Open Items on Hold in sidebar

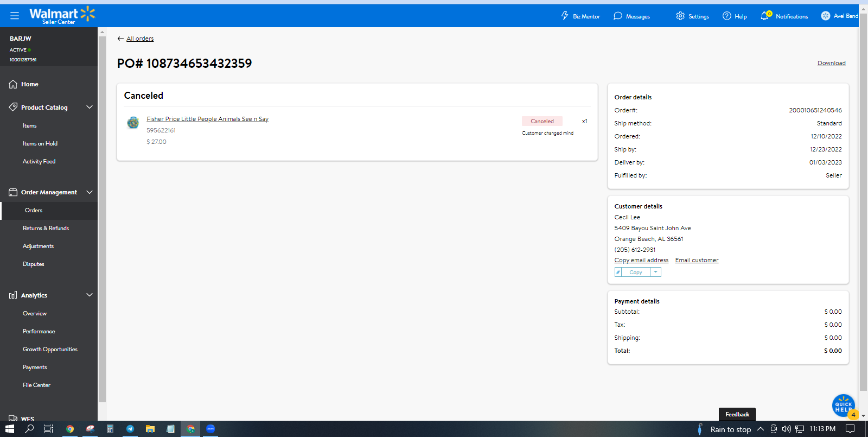pos(40,143)
